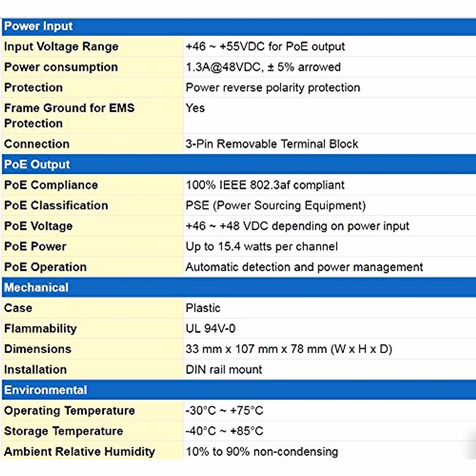The height and width of the screenshot is (476, 476).
Task: Click the Input Voltage Range label
Action: point(61,46)
